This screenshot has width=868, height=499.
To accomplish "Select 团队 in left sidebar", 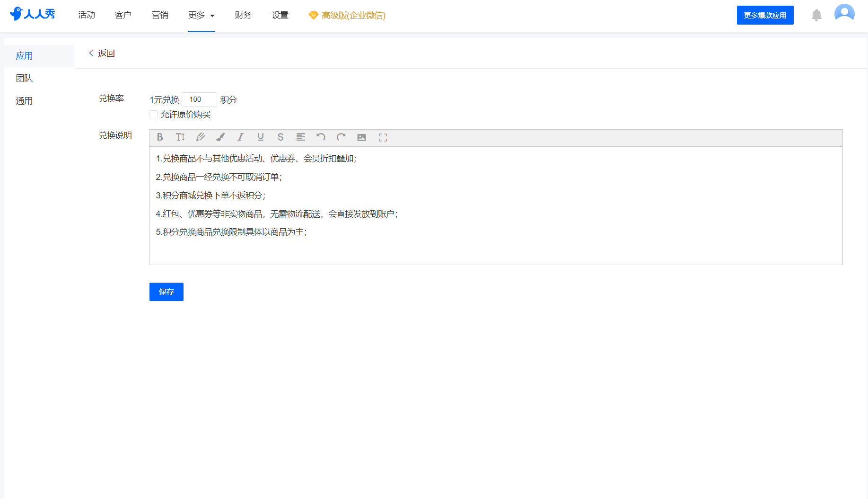I will click(x=39, y=78).
